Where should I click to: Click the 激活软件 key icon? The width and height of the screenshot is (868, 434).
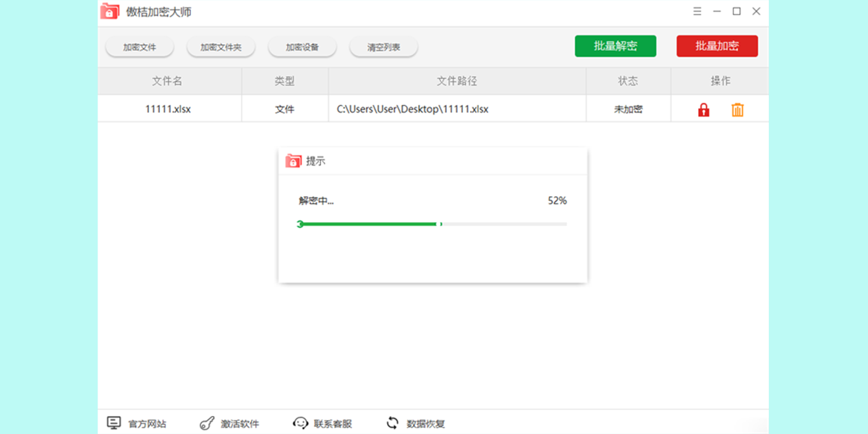click(x=205, y=422)
